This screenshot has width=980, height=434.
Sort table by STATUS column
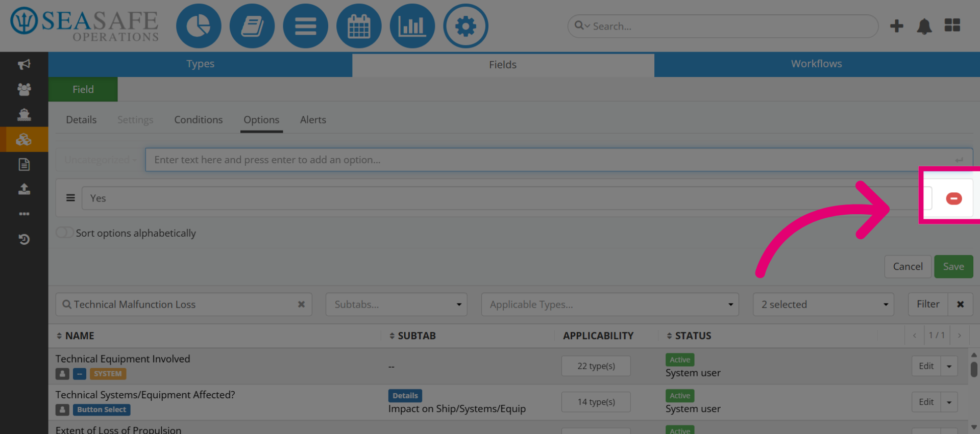pyautogui.click(x=689, y=336)
